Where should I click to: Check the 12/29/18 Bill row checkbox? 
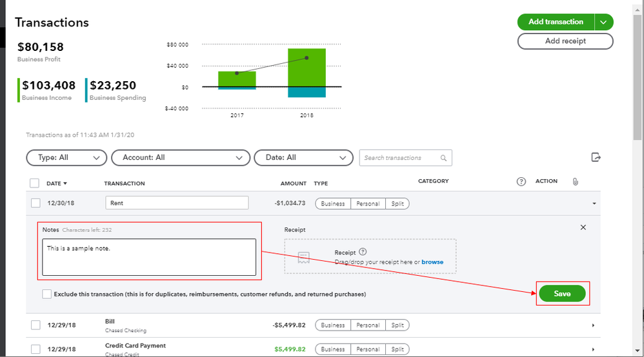tap(35, 325)
